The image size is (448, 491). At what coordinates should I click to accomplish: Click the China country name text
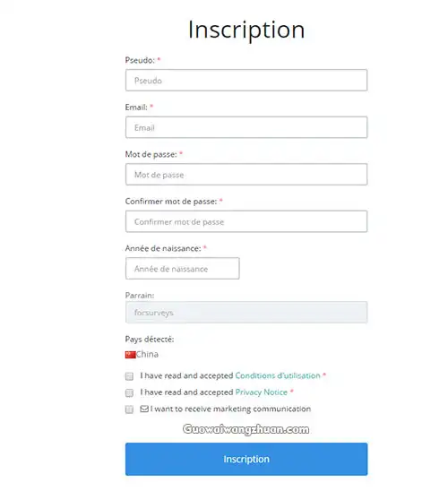(147, 354)
